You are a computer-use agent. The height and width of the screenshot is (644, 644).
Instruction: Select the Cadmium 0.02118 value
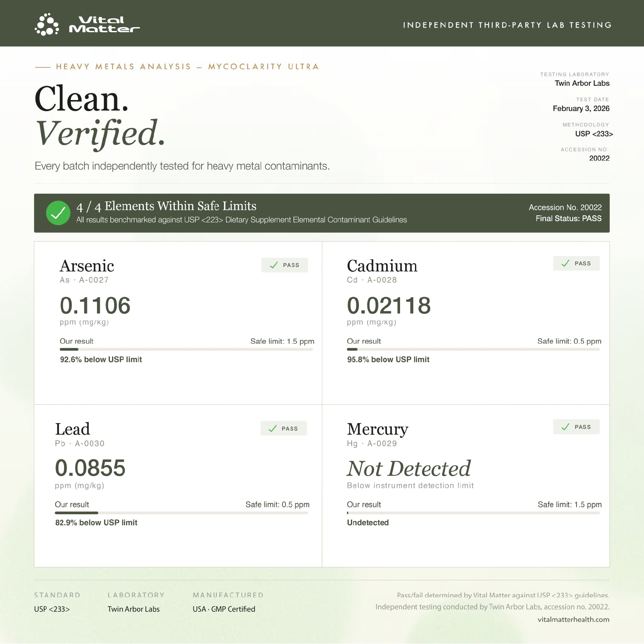(x=389, y=306)
